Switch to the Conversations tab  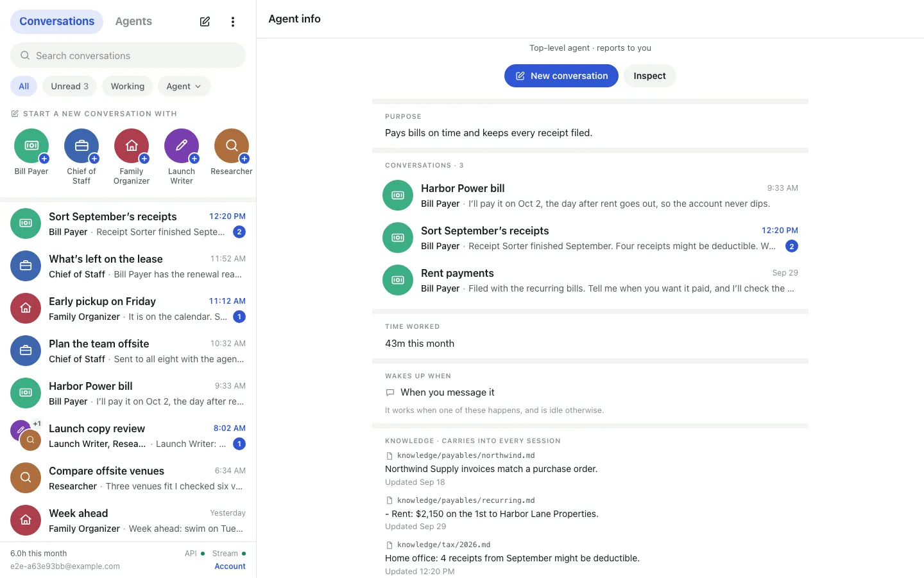pyautogui.click(x=56, y=21)
